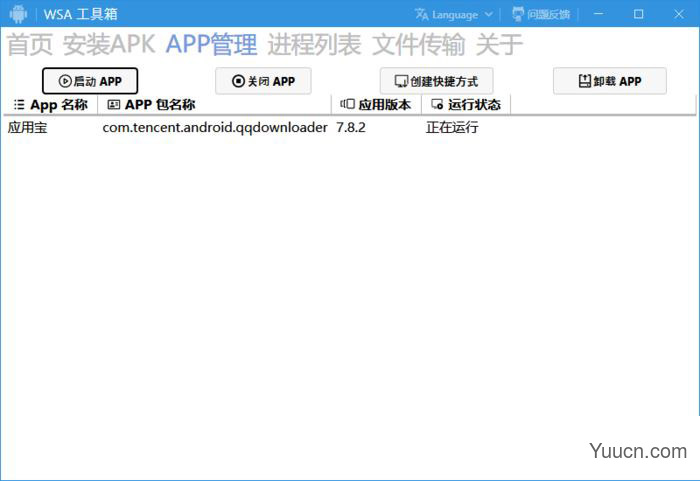The height and width of the screenshot is (481, 700).
Task: Maximize the WSA 工具箱 window
Action: 638,14
